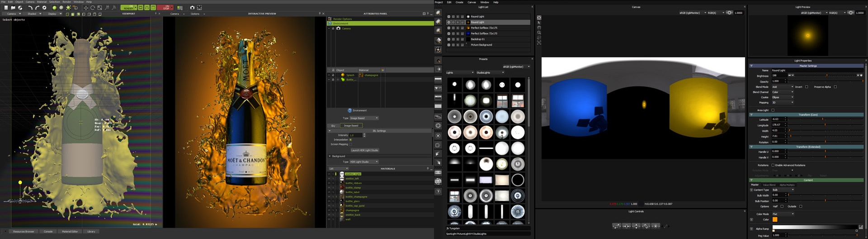Click the Intensity input field
The width and height of the screenshot is (868, 239).
356,135
